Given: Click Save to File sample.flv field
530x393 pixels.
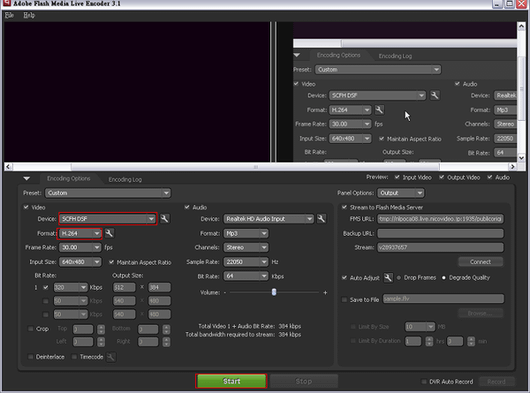Looking at the screenshot, I should pos(443,299).
